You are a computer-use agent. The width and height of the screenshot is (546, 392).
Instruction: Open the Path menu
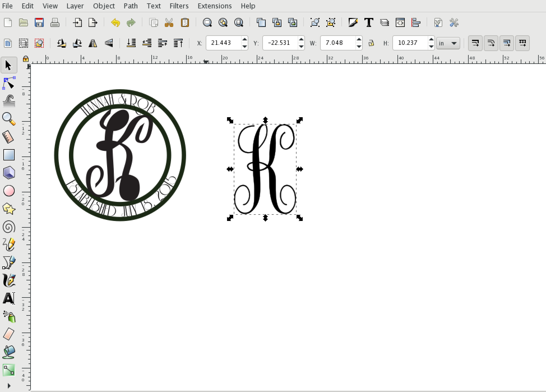[131, 6]
